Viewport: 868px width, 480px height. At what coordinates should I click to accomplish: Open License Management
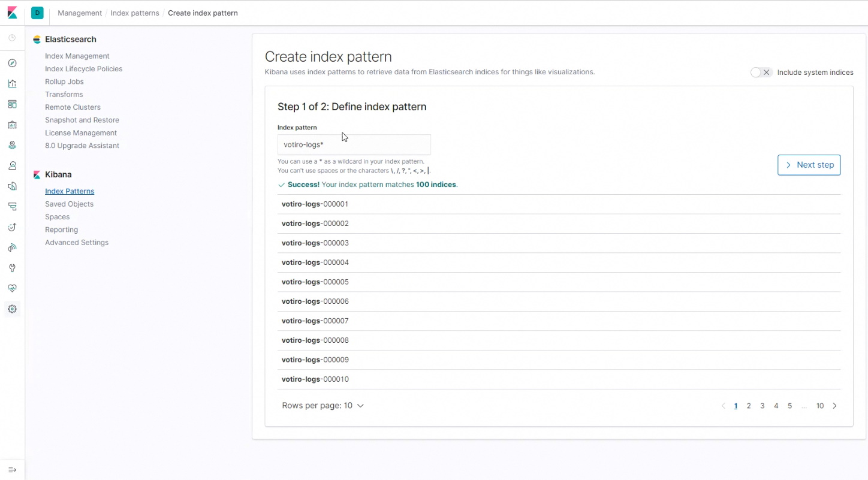pos(81,133)
